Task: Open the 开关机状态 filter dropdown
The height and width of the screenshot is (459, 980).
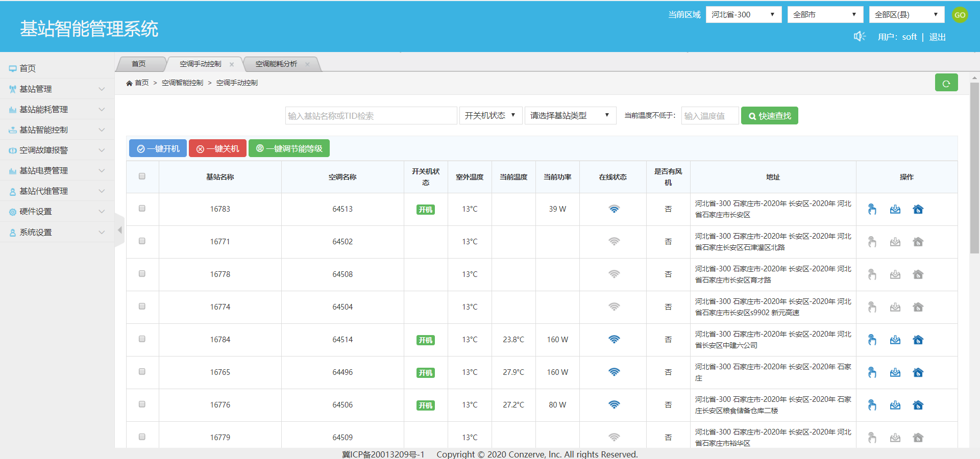Action: tap(491, 116)
